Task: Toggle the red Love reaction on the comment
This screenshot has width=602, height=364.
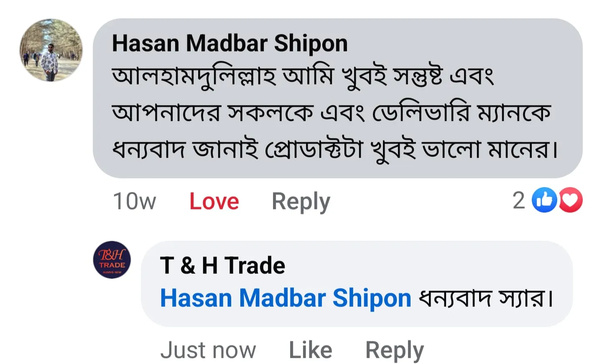Action: pyautogui.click(x=214, y=201)
